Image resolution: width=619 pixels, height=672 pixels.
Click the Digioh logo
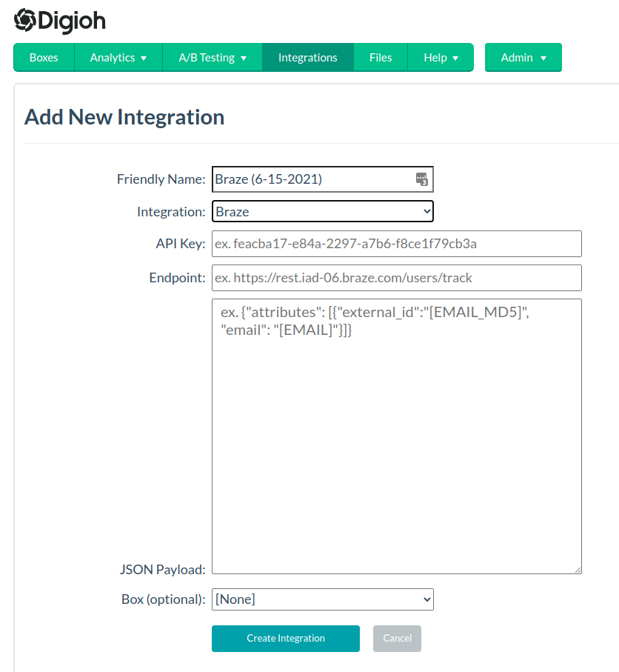tap(59, 21)
